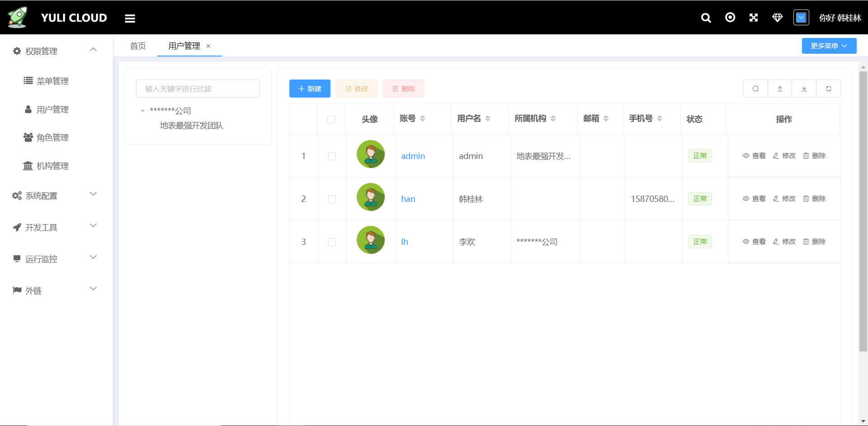Click the target circle icon in the top bar

coord(730,18)
